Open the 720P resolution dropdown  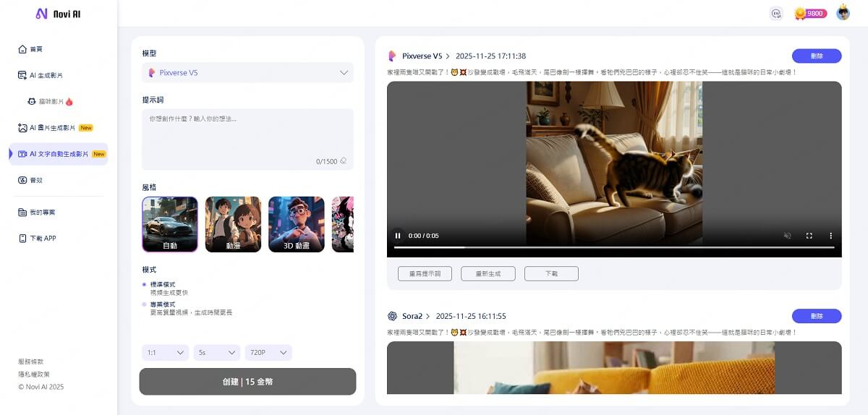(x=268, y=353)
